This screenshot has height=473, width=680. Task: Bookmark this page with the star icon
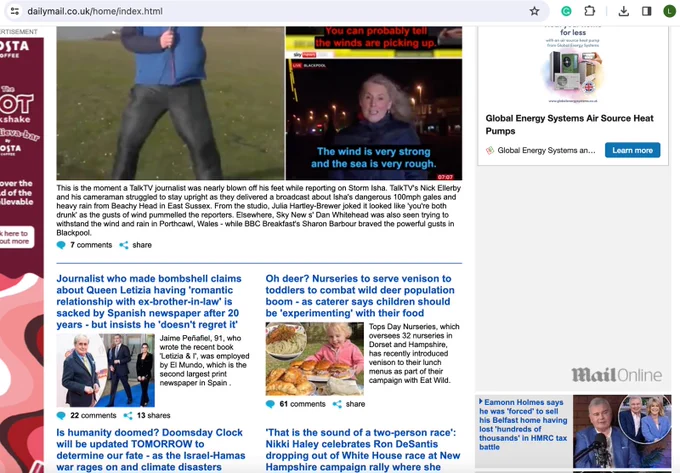(x=534, y=11)
